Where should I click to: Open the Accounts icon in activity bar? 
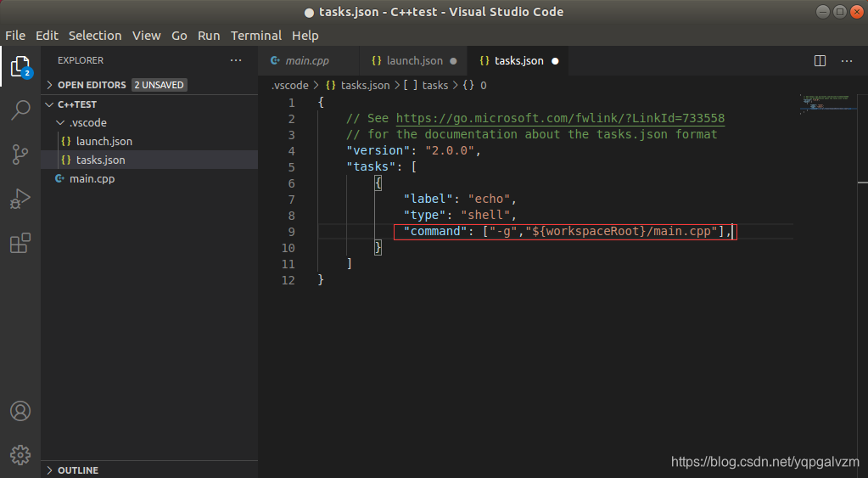click(20, 411)
